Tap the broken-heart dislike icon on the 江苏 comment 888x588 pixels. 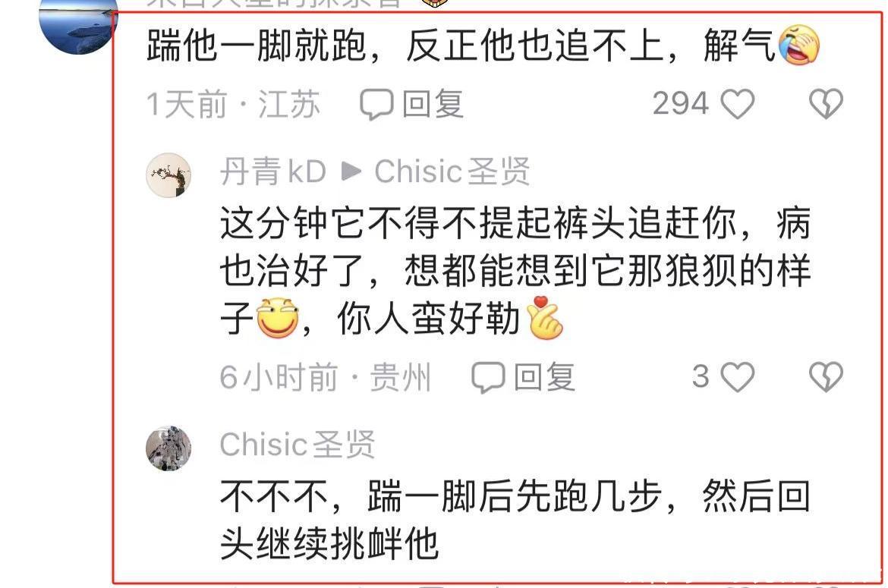pyautogui.click(x=826, y=104)
